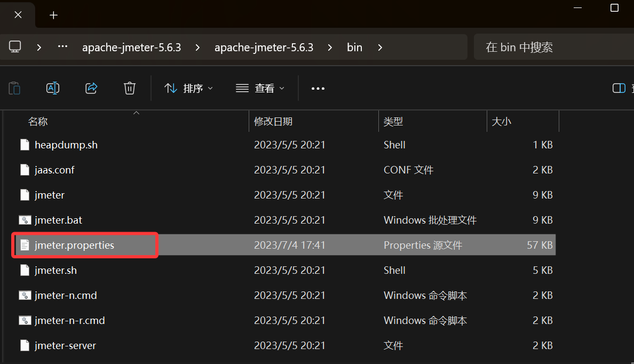Screen dimensions: 634x364
Task: Open the sort (排序) menu
Action: [x=188, y=88]
